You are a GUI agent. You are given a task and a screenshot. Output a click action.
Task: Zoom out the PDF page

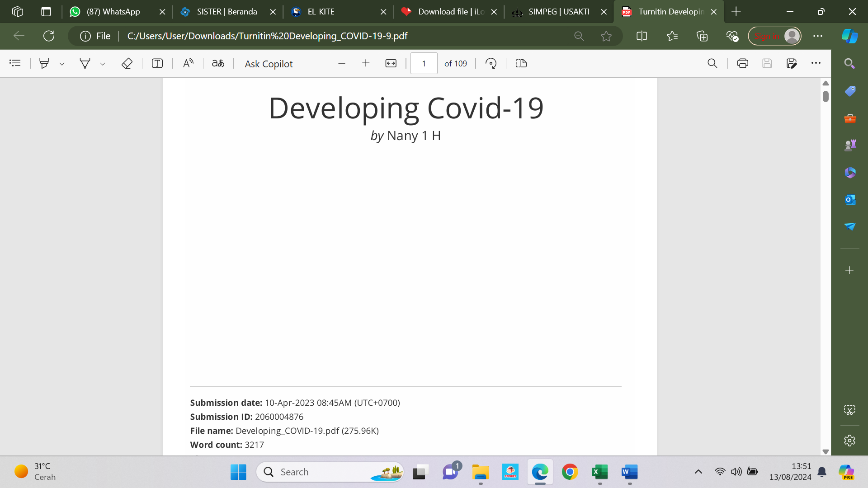(342, 63)
